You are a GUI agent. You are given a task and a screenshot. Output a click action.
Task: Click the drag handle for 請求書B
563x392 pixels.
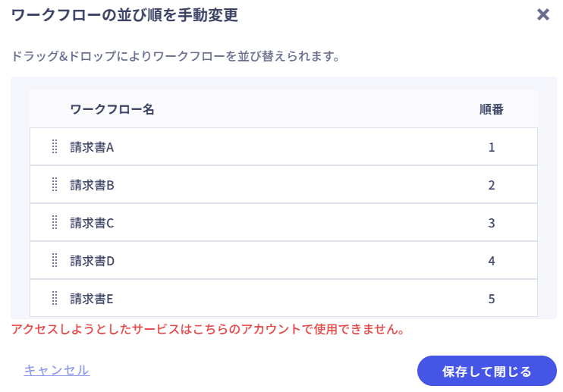[x=55, y=184]
